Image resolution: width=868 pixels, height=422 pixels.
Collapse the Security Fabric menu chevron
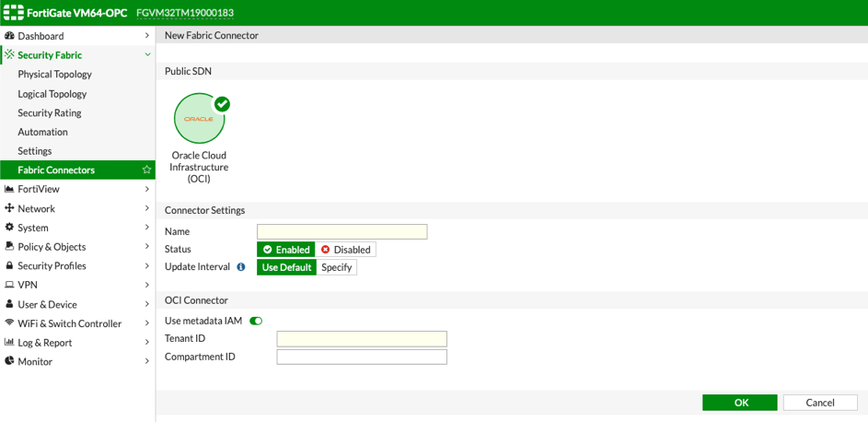[x=146, y=55]
